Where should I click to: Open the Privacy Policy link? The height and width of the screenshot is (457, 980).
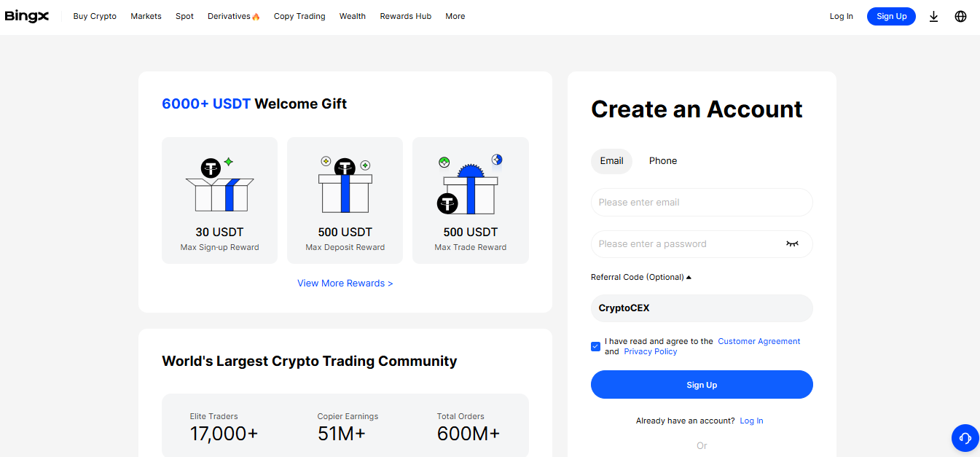649,351
